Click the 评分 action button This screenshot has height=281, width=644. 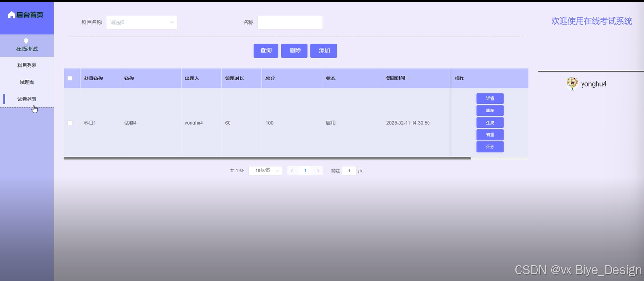(x=490, y=147)
